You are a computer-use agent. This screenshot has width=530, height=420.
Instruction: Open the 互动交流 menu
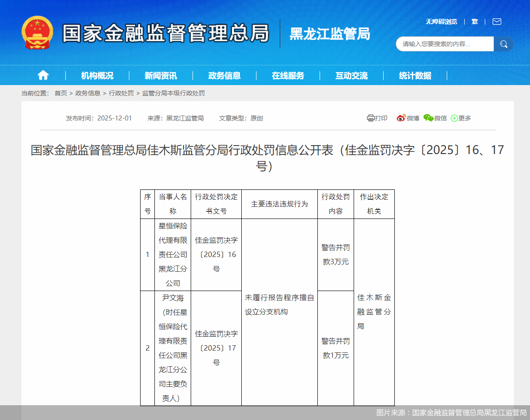pyautogui.click(x=351, y=75)
